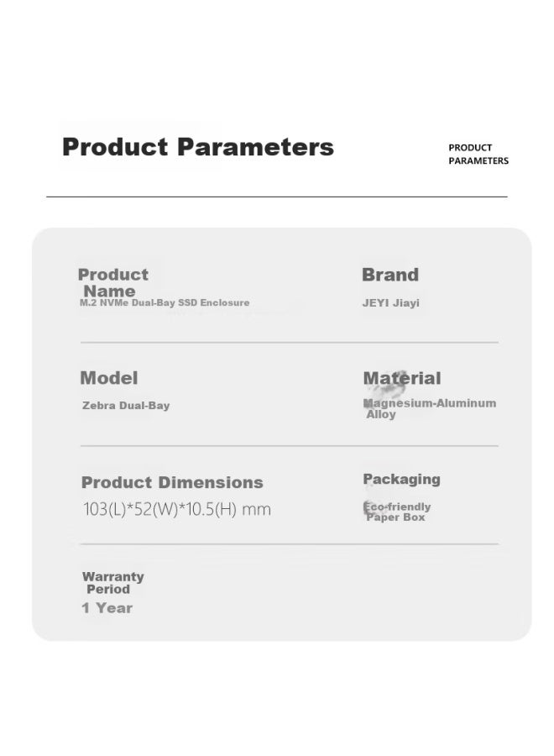Click the divider line above Warranty Period
The image size is (554, 756).
coord(290,543)
